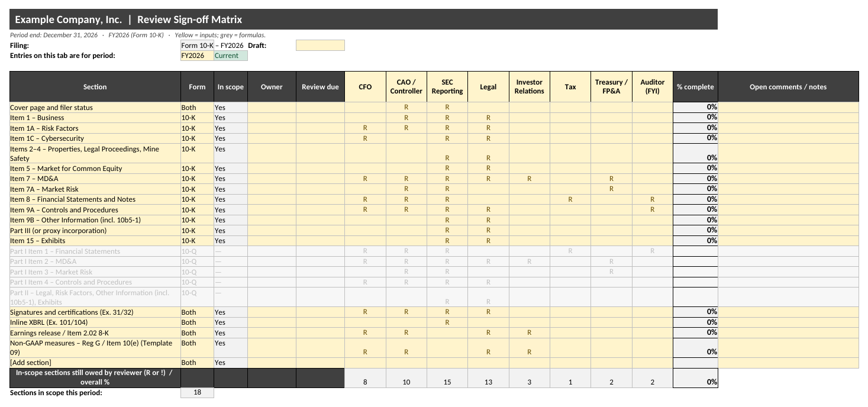Viewport: 868px width, 407px height.
Task: Click 'Inline XBRL (Ex. 101/104)' cell
Action: tap(95, 322)
